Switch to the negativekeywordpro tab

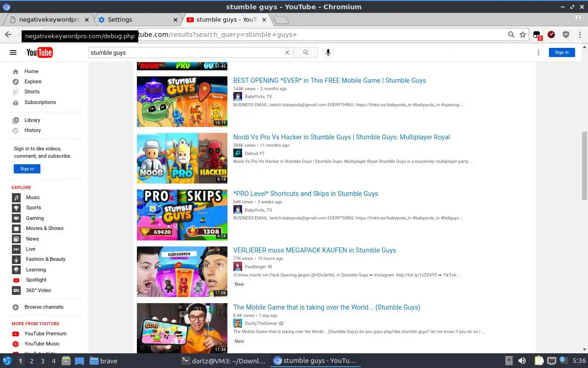pyautogui.click(x=49, y=20)
